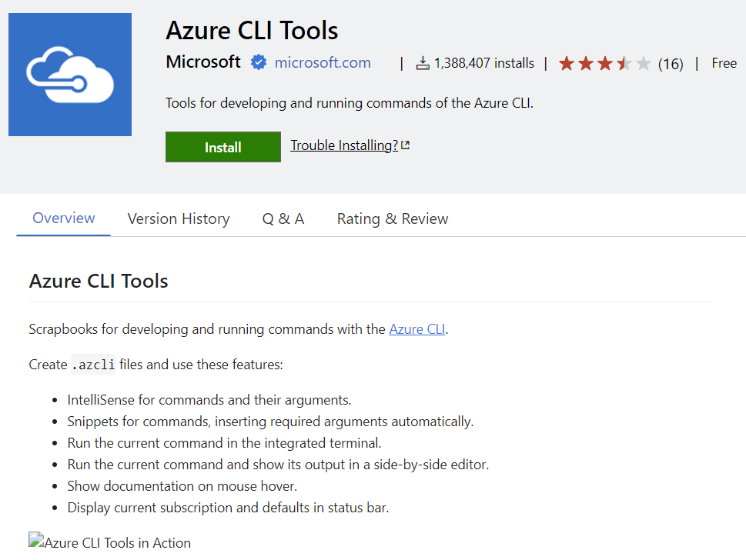Click 'IntelliSense for commands and their arguments.'
746x560 pixels.
[x=209, y=400]
